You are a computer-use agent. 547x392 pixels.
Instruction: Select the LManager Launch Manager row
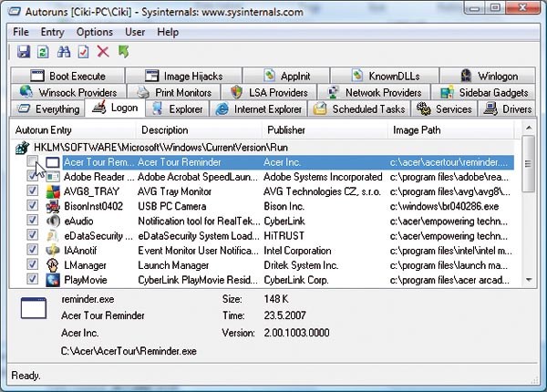(182, 264)
